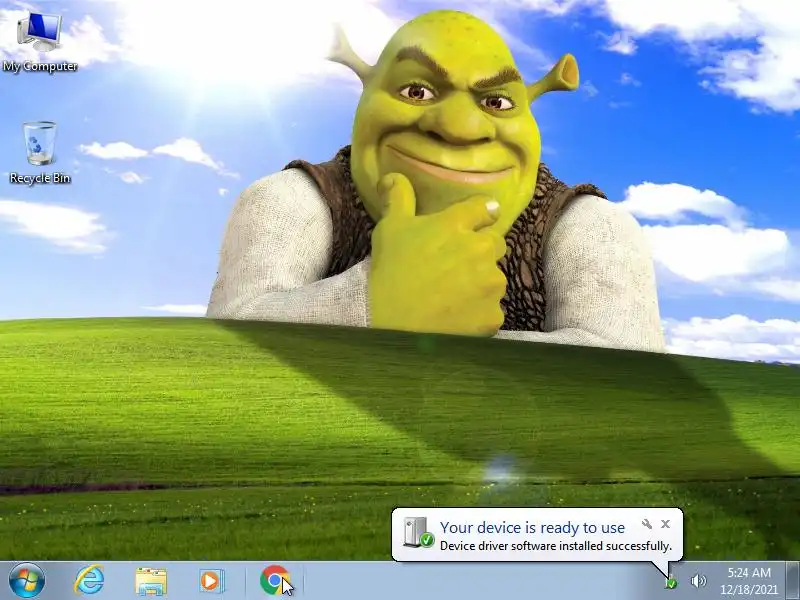Click "Your device is ready to use" title

coord(532,527)
